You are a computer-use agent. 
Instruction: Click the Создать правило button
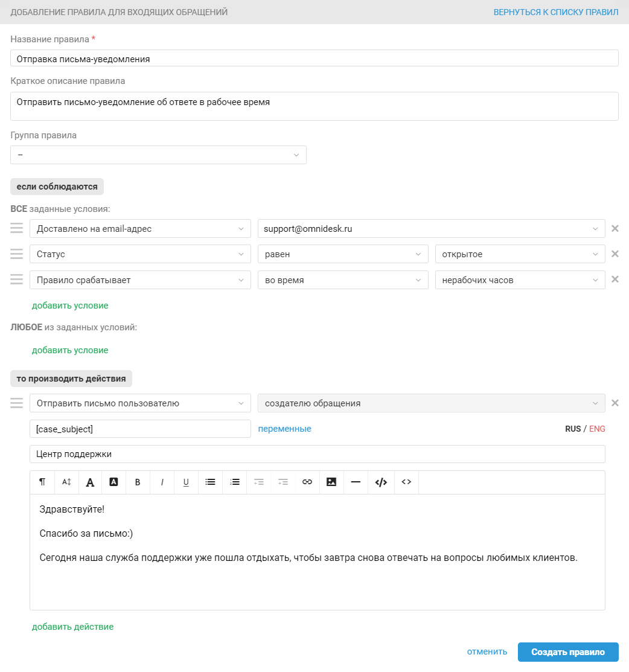pos(568,652)
